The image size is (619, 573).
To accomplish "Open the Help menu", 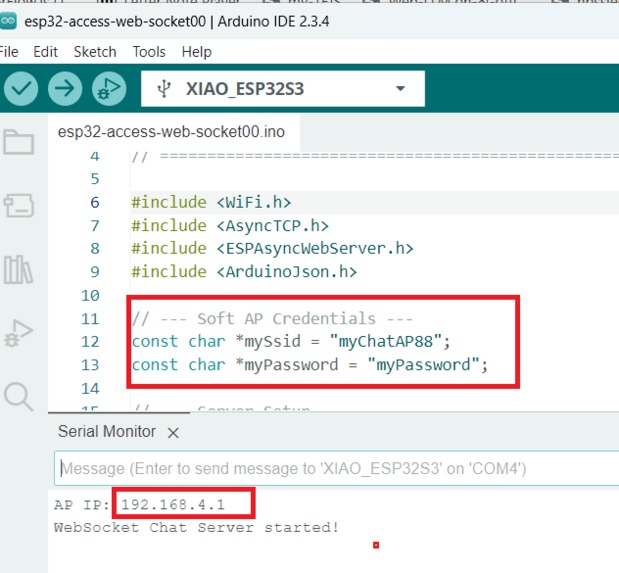I will pyautogui.click(x=197, y=52).
